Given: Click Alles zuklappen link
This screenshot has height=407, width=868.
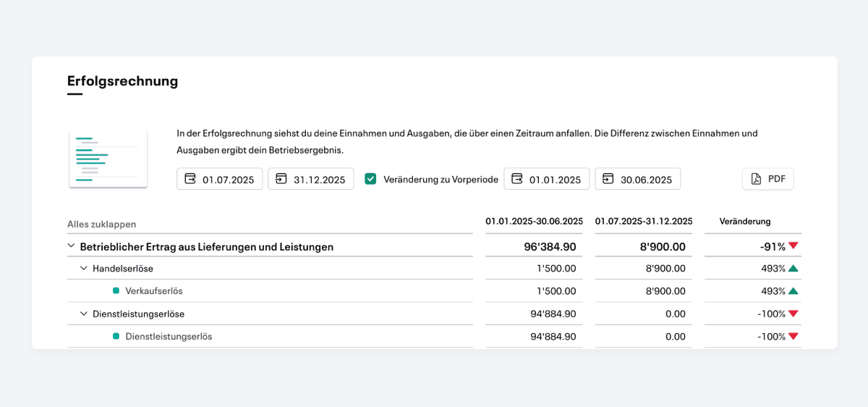Looking at the screenshot, I should [101, 225].
